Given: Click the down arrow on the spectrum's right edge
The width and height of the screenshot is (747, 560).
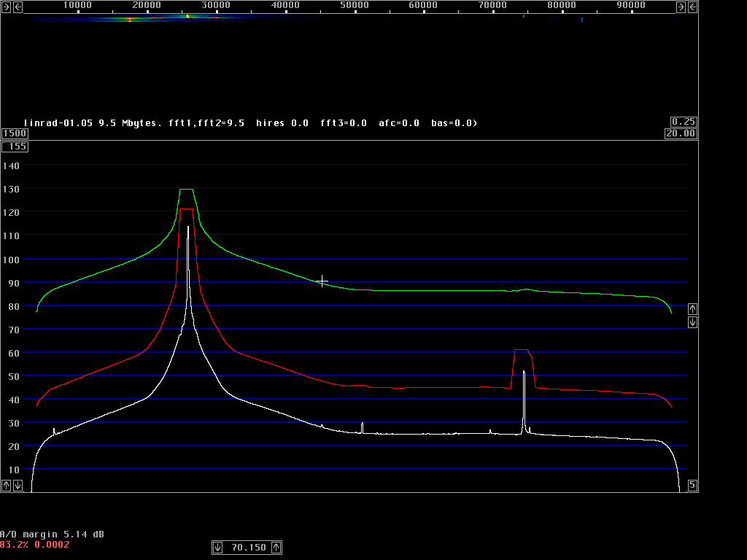Looking at the screenshot, I should (693, 322).
